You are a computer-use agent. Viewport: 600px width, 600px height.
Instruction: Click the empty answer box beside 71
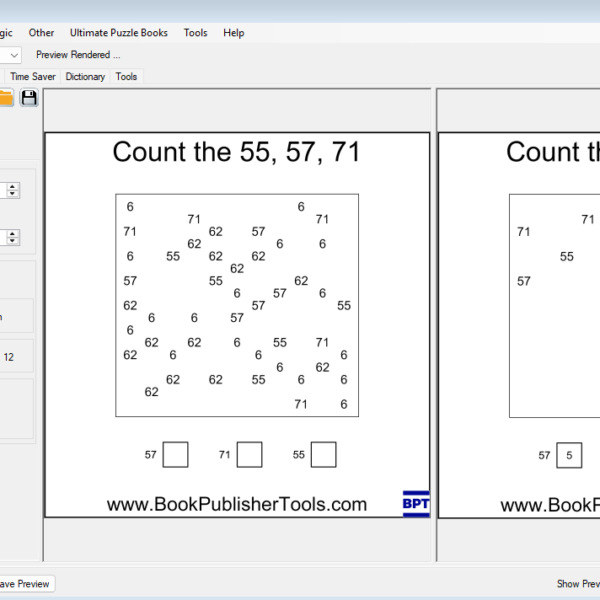(x=249, y=455)
